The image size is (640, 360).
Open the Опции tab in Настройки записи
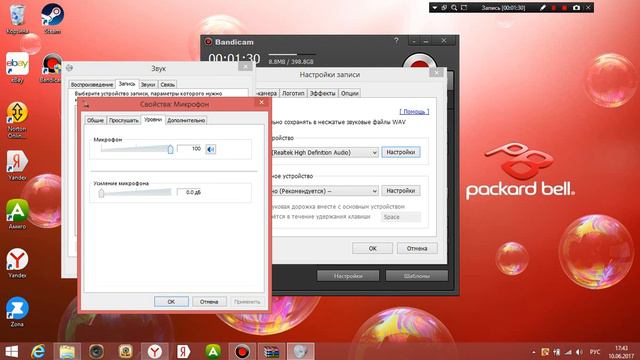pyautogui.click(x=349, y=93)
